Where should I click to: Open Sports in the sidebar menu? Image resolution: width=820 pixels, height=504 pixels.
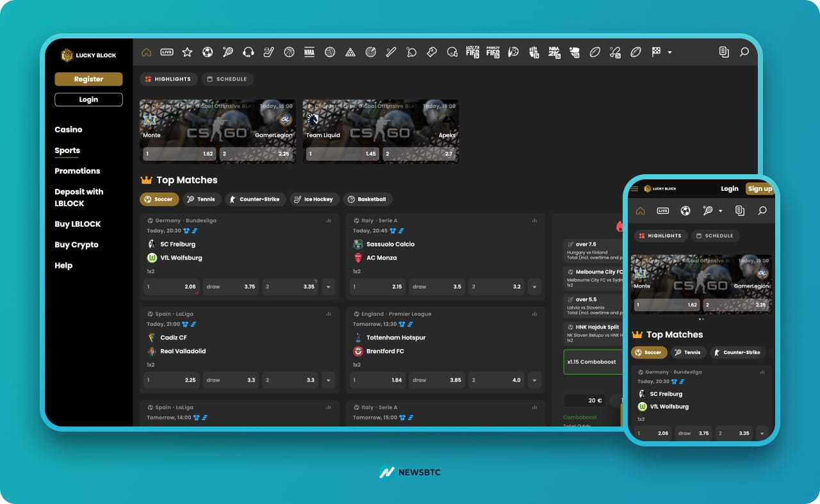click(x=67, y=150)
